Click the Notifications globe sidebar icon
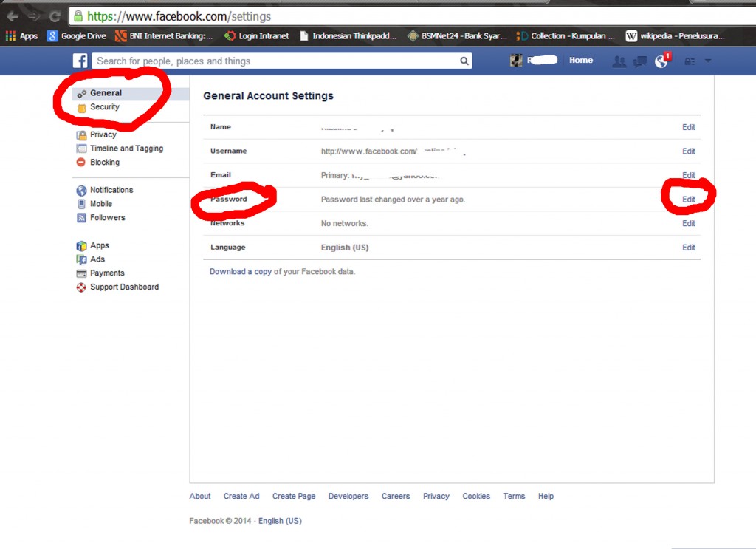The height and width of the screenshot is (549, 756). [81, 191]
